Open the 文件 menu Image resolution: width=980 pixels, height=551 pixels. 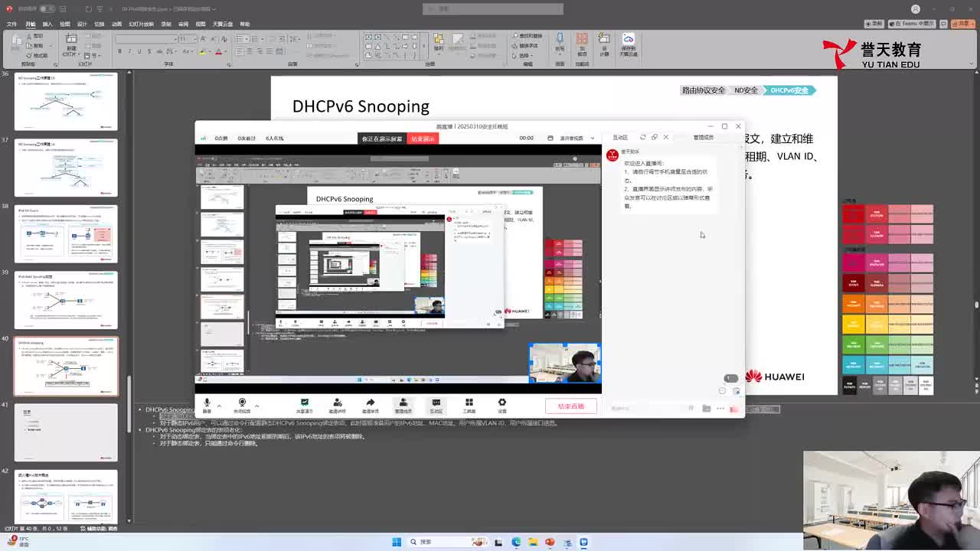(11, 24)
